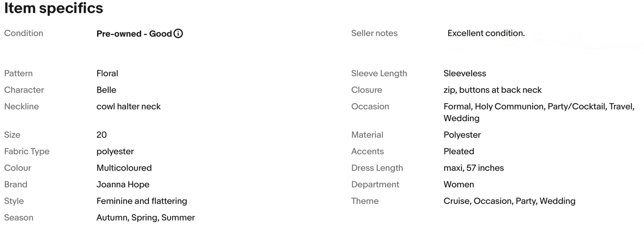Click the Women department value
The image size is (644, 229).
point(459,184)
